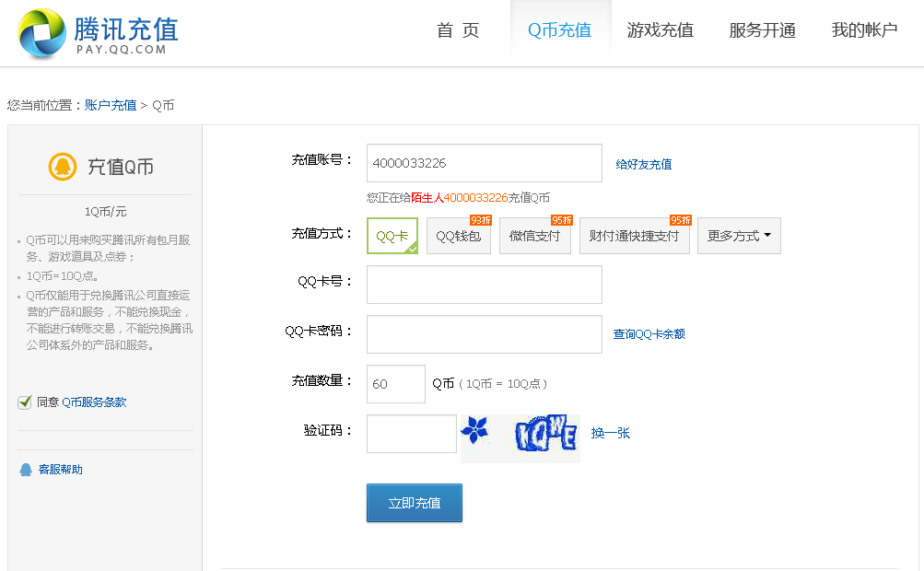The height and width of the screenshot is (571, 924).
Task: Click the blue customer service bell icon
Action: click(x=26, y=470)
